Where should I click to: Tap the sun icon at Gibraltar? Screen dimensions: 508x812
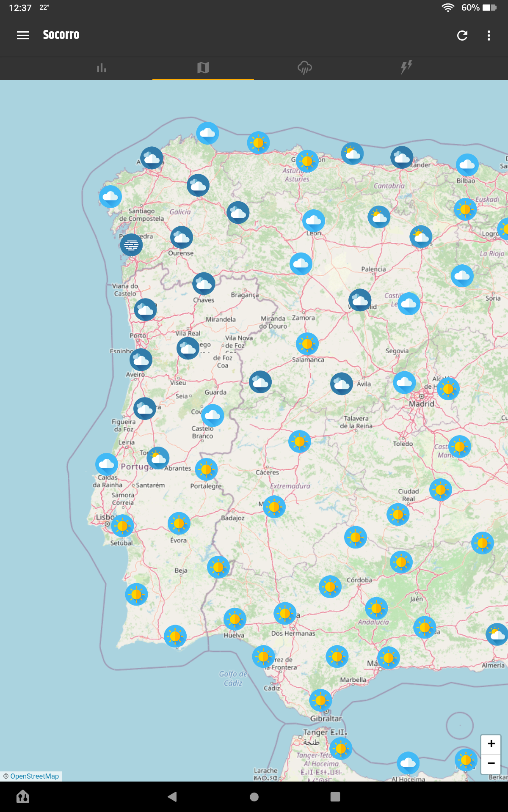point(320,700)
